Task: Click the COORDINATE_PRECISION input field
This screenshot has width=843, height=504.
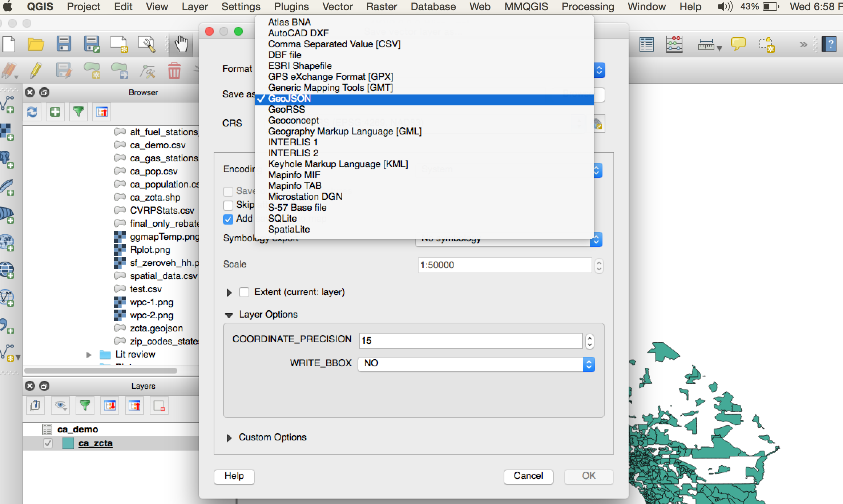Action: [471, 341]
